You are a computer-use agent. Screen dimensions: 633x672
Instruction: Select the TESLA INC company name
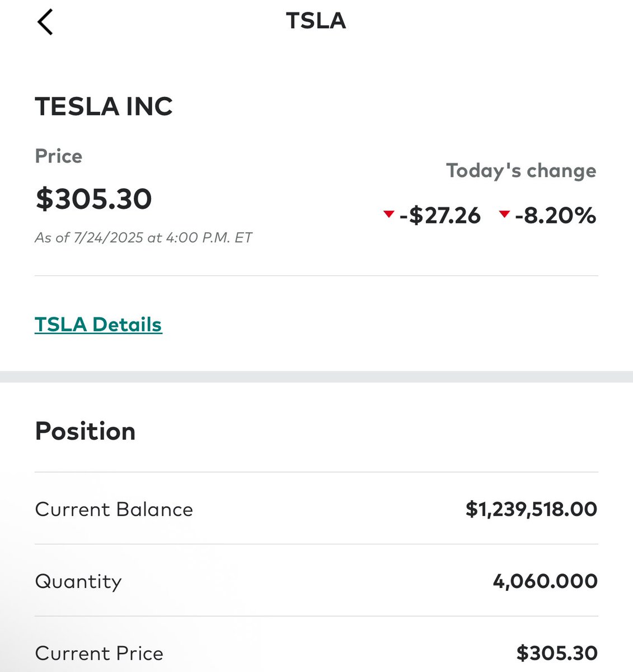pos(104,106)
